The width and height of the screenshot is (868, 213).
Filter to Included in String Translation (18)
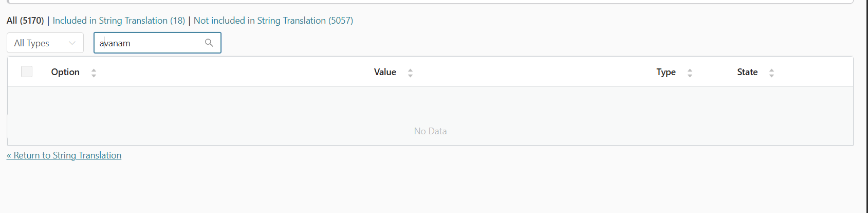pos(119,21)
